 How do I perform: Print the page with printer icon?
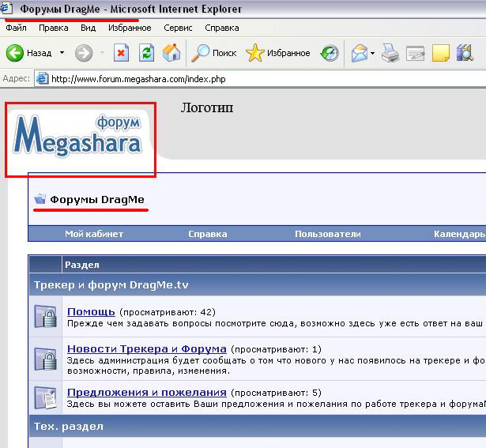390,53
